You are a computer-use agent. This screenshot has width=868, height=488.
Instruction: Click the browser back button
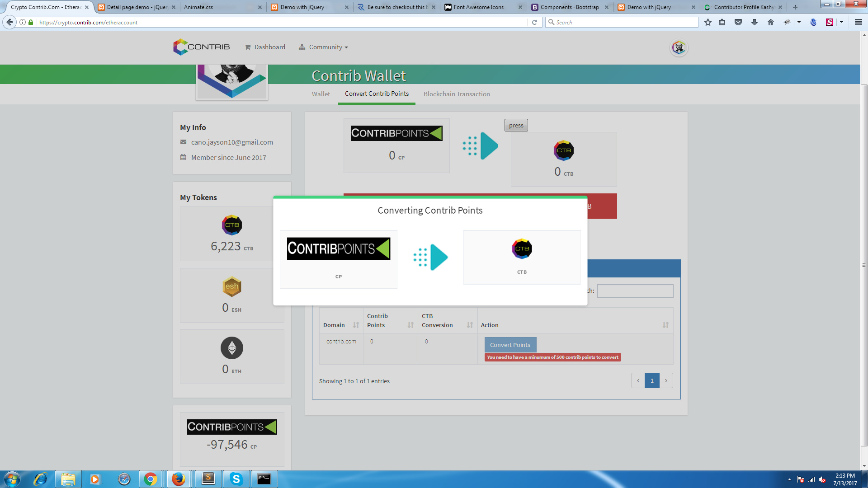coord(9,22)
